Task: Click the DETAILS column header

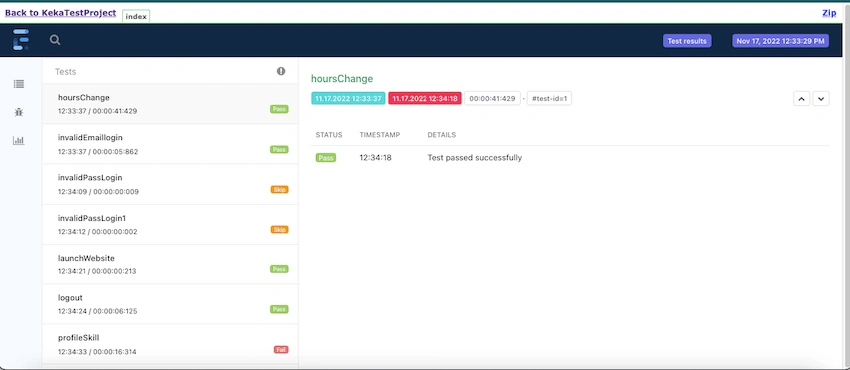Action: (x=442, y=135)
